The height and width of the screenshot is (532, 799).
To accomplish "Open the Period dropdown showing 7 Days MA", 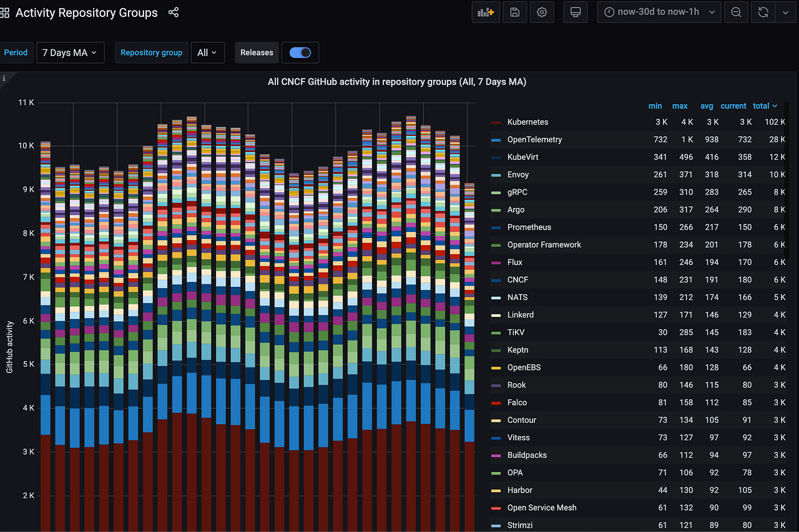I will (70, 52).
